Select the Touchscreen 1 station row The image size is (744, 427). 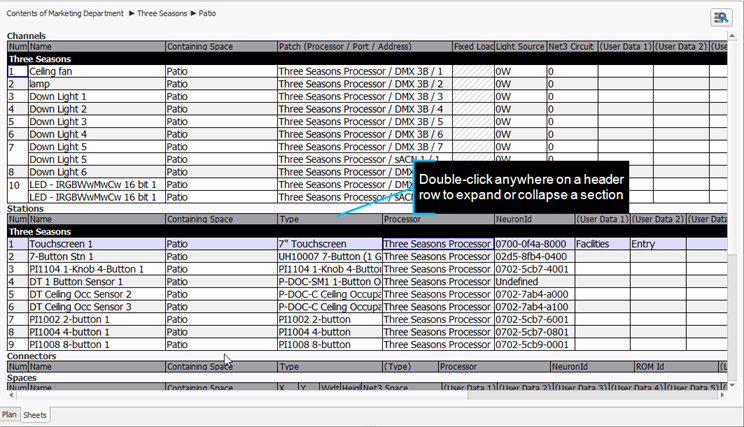point(96,244)
